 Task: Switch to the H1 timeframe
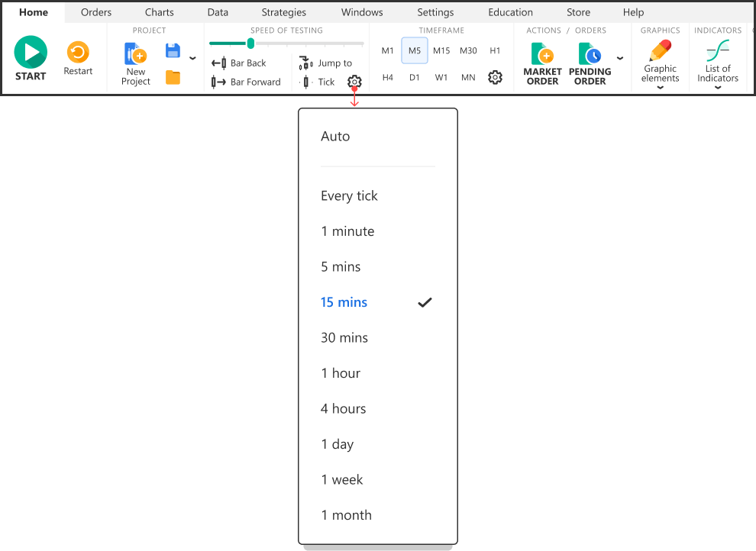click(495, 51)
